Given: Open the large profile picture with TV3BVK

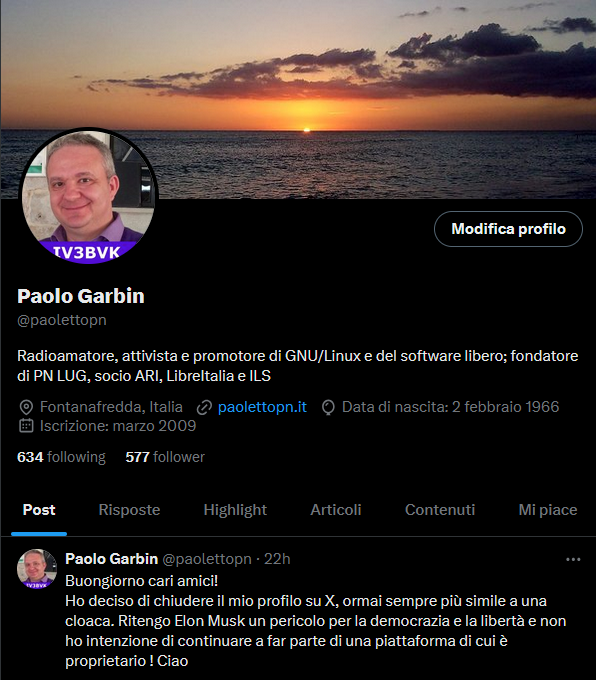Looking at the screenshot, I should coord(89,196).
